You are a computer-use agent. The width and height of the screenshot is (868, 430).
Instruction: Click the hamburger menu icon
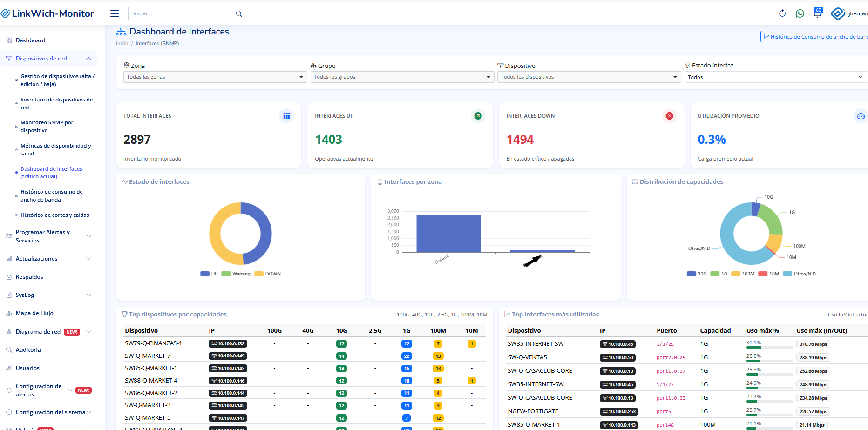(115, 13)
